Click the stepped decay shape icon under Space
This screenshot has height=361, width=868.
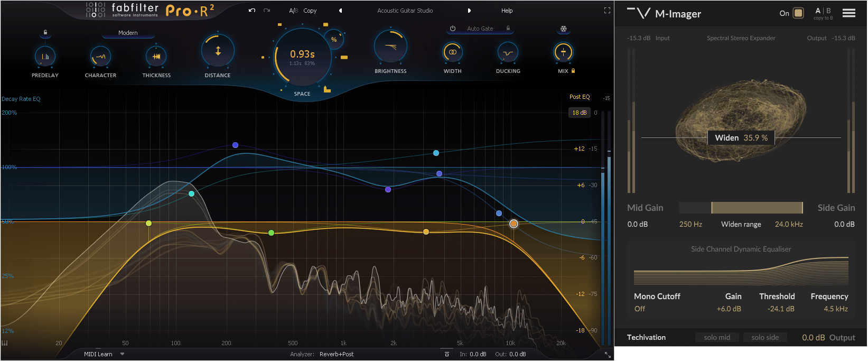pos(327,89)
